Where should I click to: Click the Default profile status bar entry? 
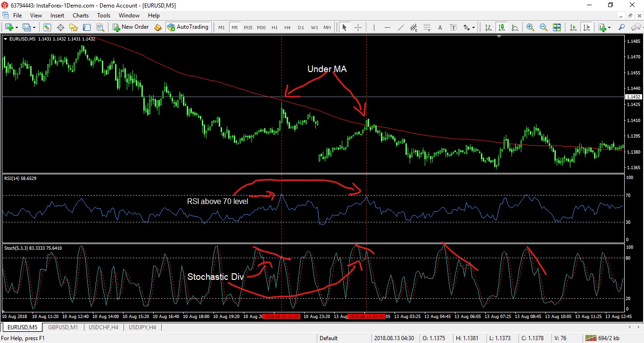pyautogui.click(x=329, y=338)
